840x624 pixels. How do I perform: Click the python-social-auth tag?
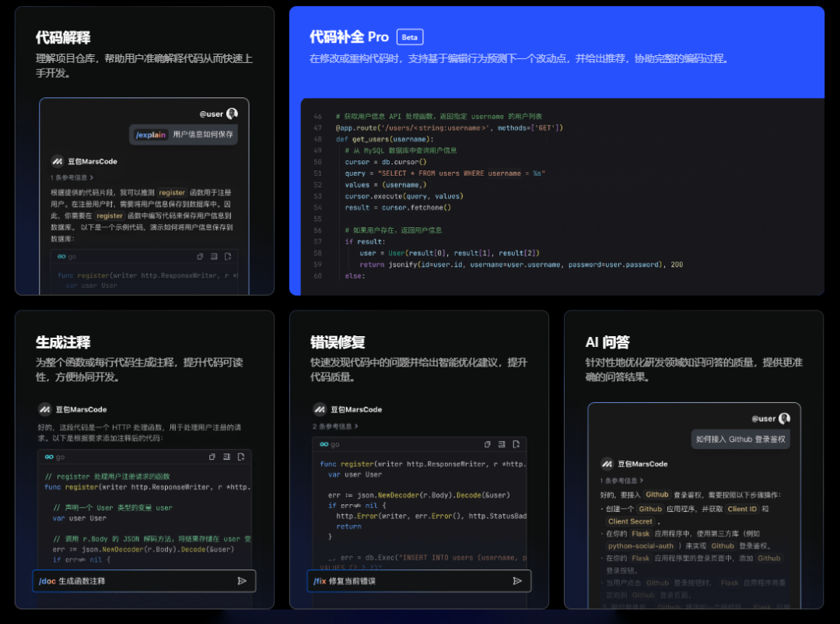point(641,545)
